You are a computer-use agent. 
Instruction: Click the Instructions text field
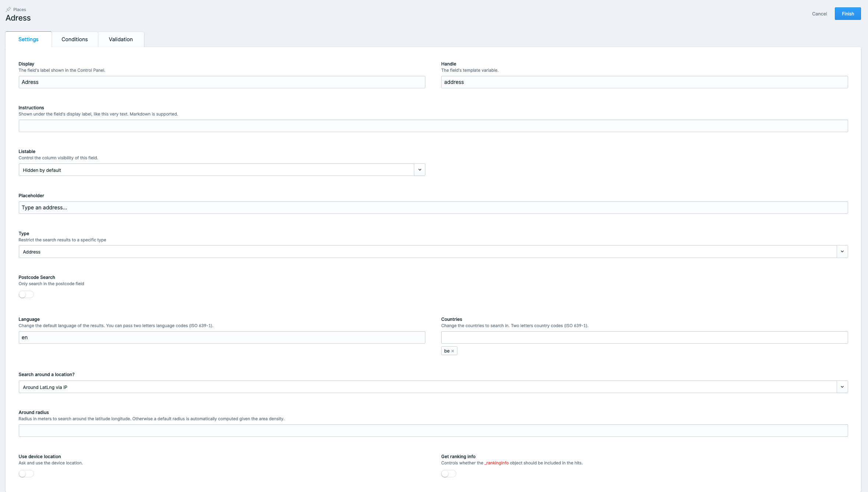click(433, 126)
